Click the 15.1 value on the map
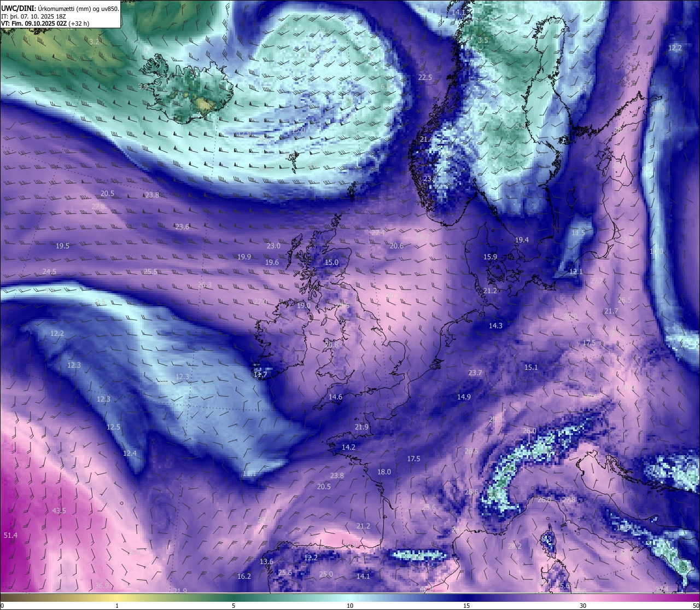The width and height of the screenshot is (700, 610). click(531, 368)
